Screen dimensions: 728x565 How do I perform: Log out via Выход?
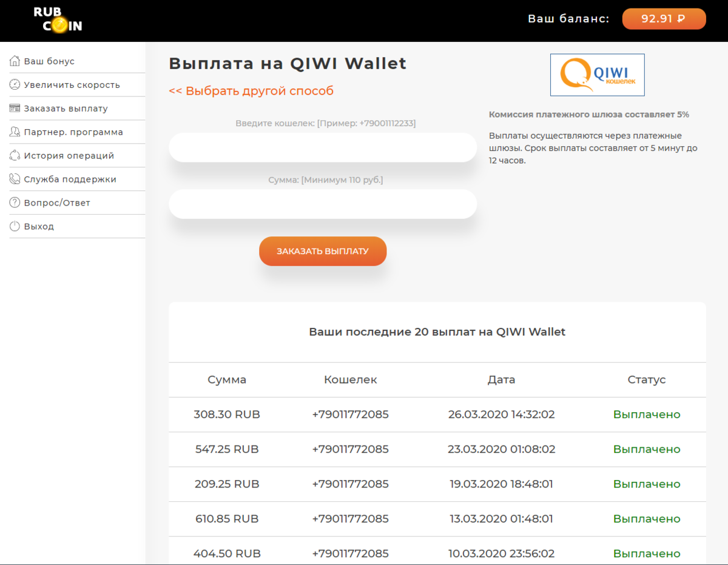click(39, 227)
